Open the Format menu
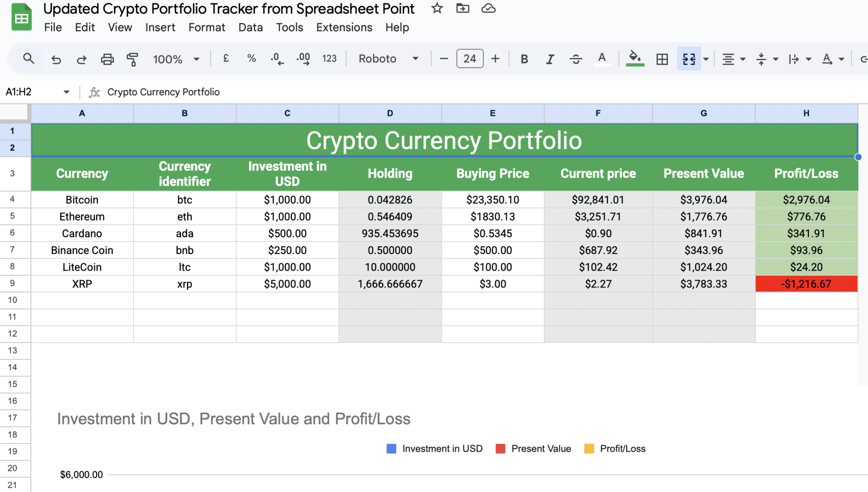The image size is (868, 492). [x=206, y=27]
